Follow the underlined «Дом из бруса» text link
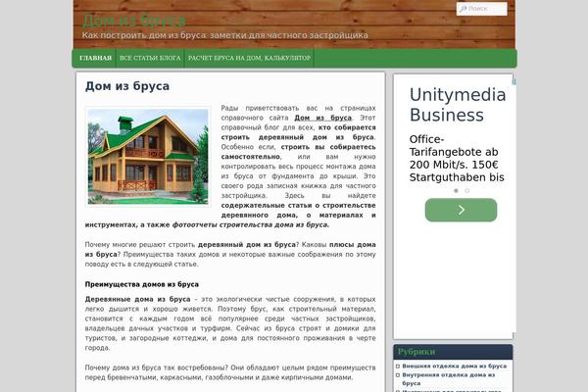The width and height of the screenshot is (588, 392). [322, 118]
